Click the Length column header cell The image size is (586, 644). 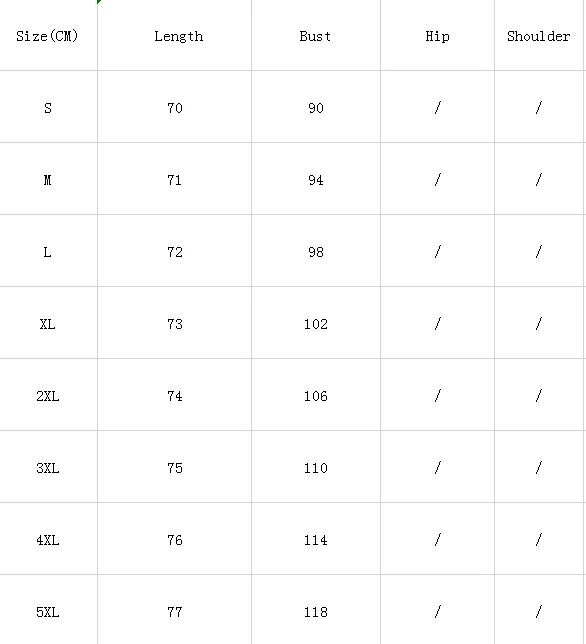pos(175,35)
